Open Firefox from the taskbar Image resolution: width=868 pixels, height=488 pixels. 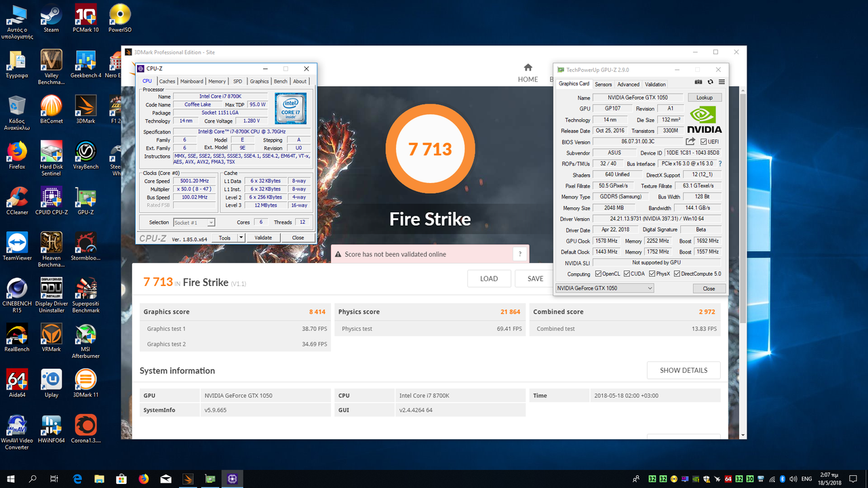[143, 479]
